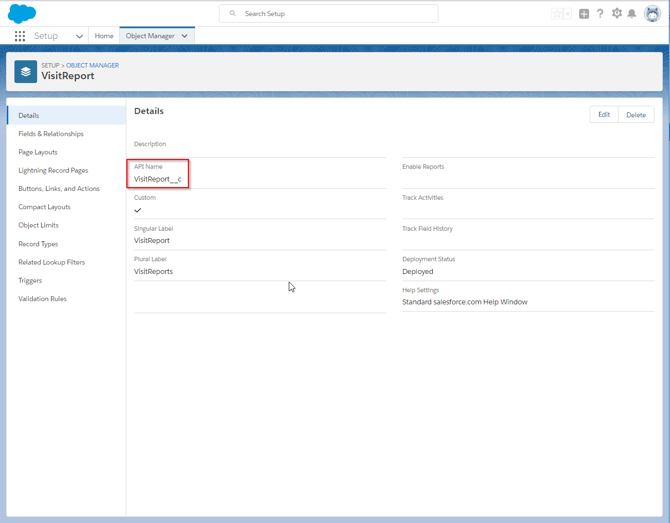Screen dimensions: 670x523
Task: Click the Delete button
Action: click(x=636, y=115)
